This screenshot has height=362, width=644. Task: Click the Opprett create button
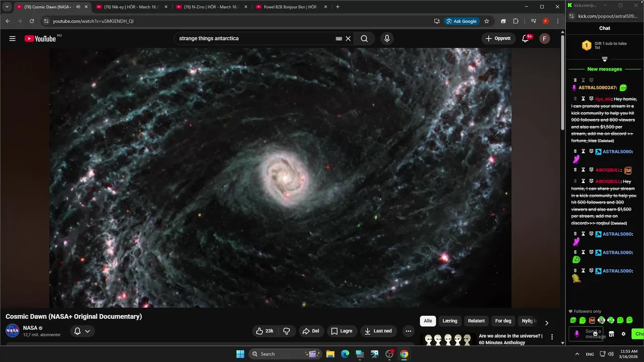point(498,39)
